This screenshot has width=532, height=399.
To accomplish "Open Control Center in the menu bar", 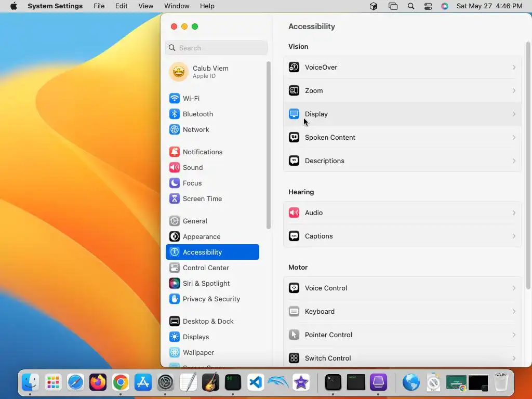I will point(428,6).
